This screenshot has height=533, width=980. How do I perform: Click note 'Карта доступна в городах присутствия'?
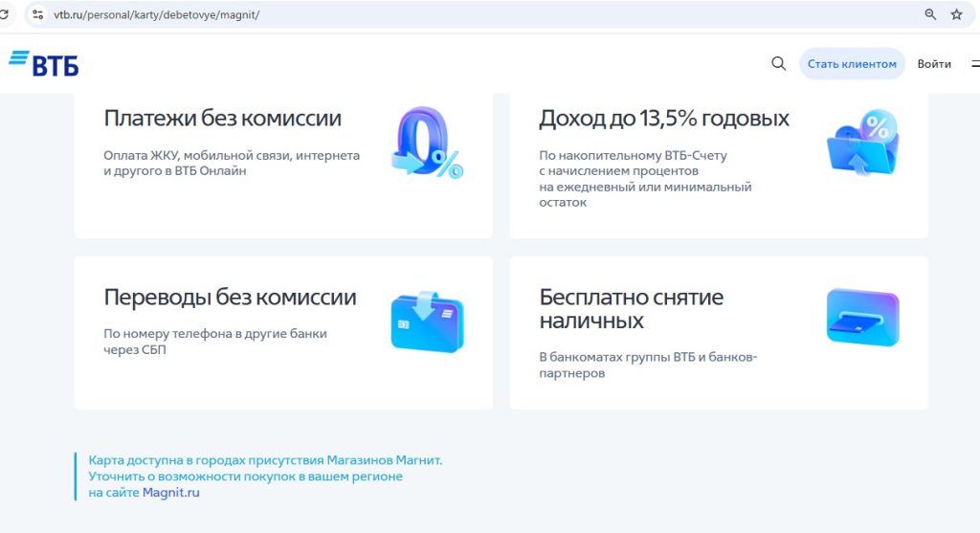tap(206, 460)
